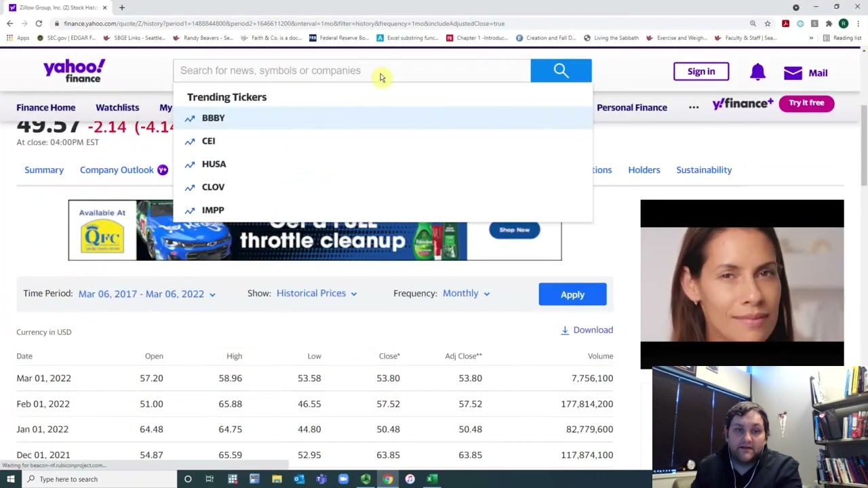
Task: Open Microsoft Teams from taskbar
Action: tap(321, 479)
